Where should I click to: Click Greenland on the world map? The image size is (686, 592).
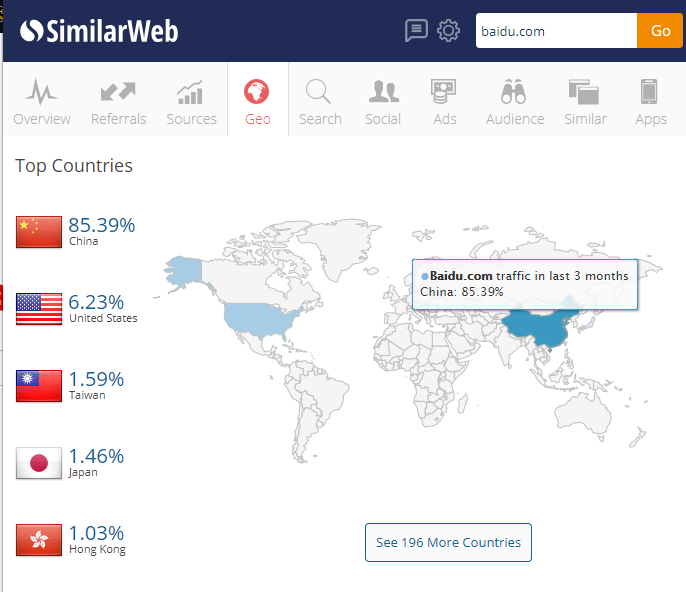click(x=341, y=247)
